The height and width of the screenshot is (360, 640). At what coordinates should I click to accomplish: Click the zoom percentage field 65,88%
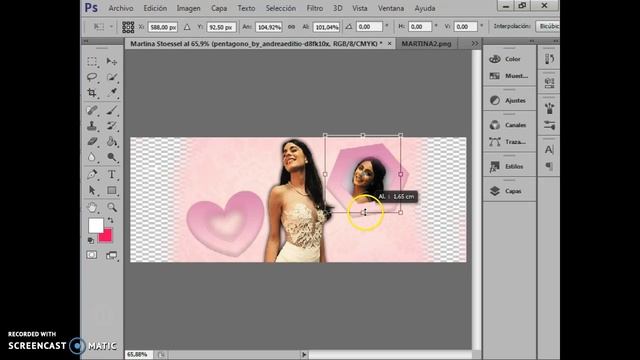coord(138,355)
